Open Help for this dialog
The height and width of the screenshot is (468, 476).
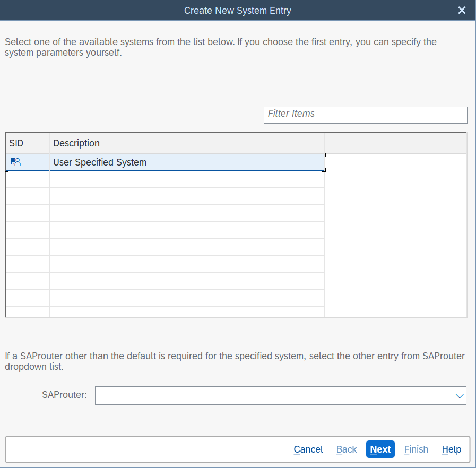click(x=451, y=449)
